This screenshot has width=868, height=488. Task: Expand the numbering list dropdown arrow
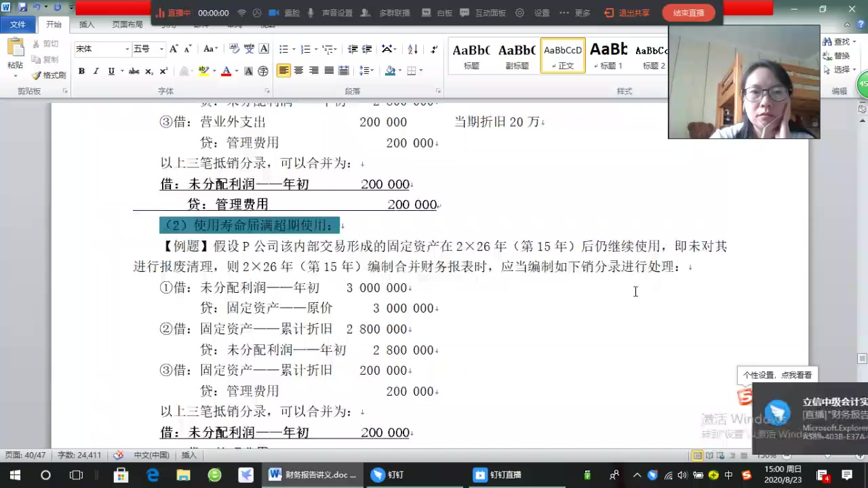coord(315,49)
